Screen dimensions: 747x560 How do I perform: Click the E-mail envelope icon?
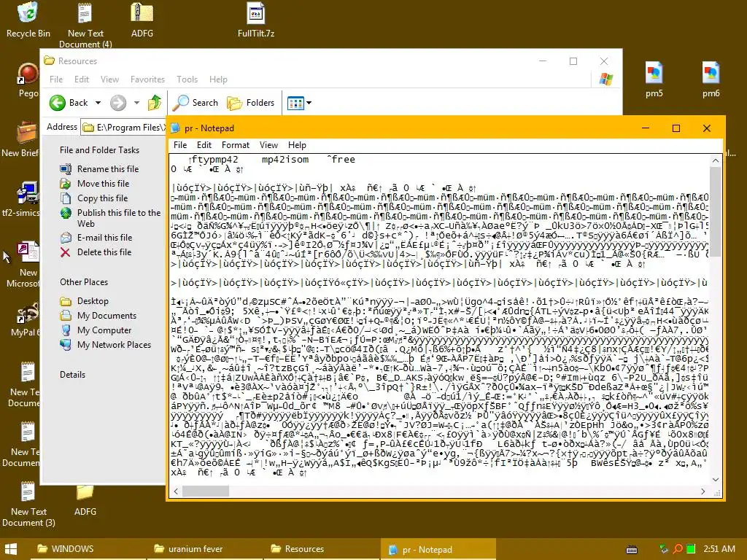pos(66,238)
